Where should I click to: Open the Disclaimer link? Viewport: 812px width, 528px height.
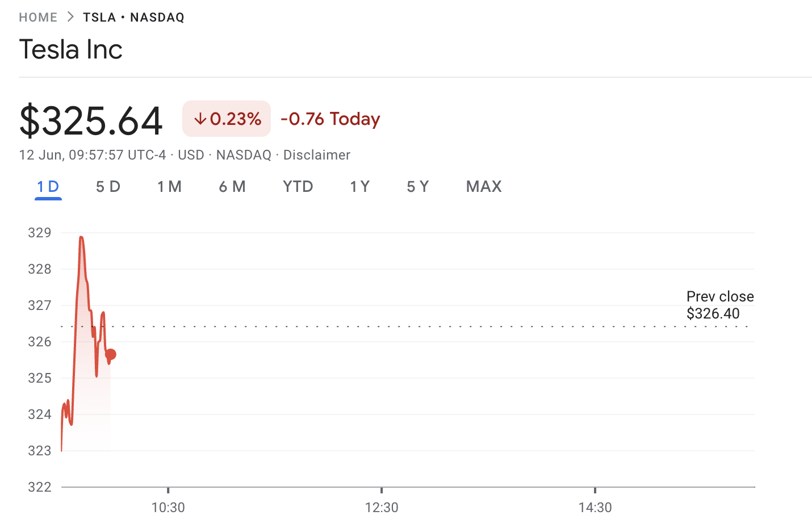click(x=317, y=155)
